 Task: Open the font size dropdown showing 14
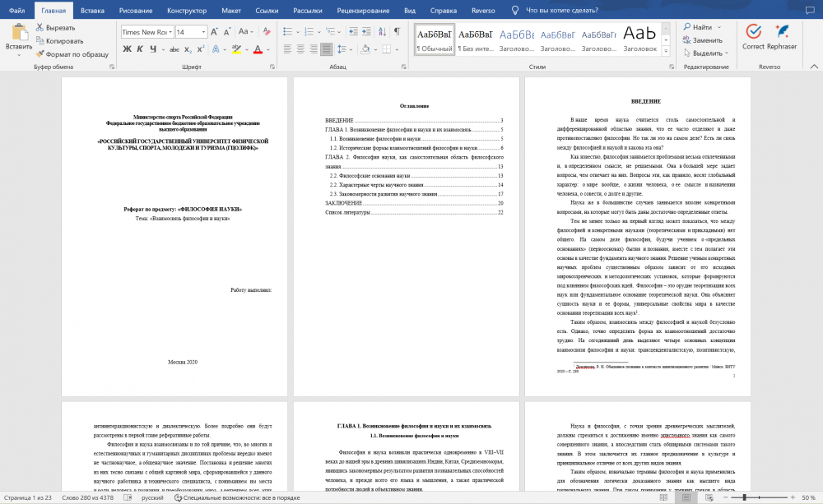(x=203, y=32)
